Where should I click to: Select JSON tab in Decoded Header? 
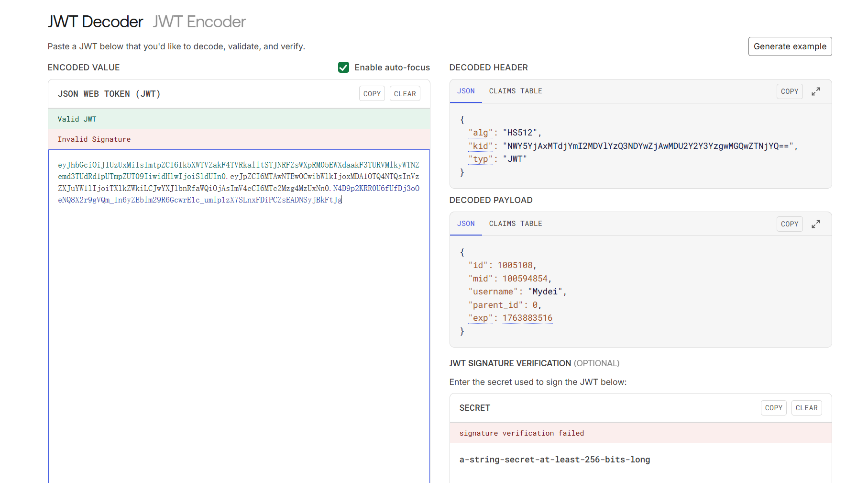point(465,91)
